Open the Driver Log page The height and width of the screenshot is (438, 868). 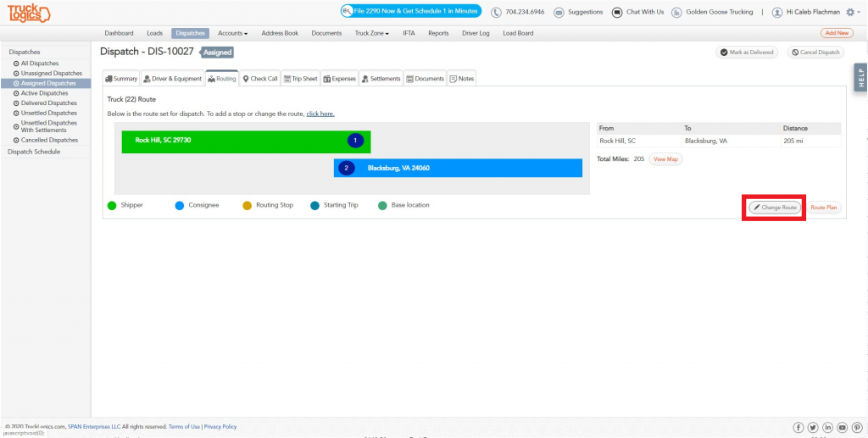coord(476,33)
